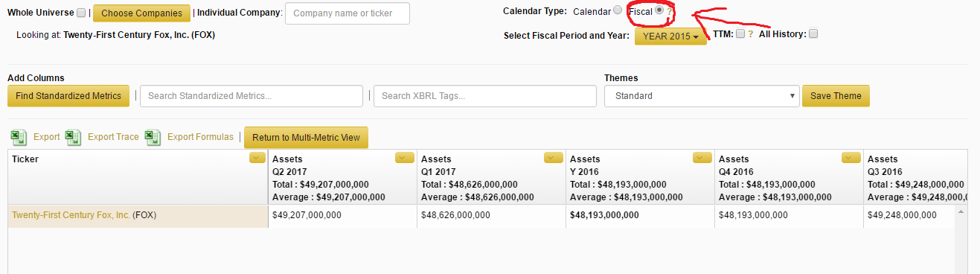This screenshot has height=274, width=980.
Task: Open the Ticker column options arrow
Action: 257,157
